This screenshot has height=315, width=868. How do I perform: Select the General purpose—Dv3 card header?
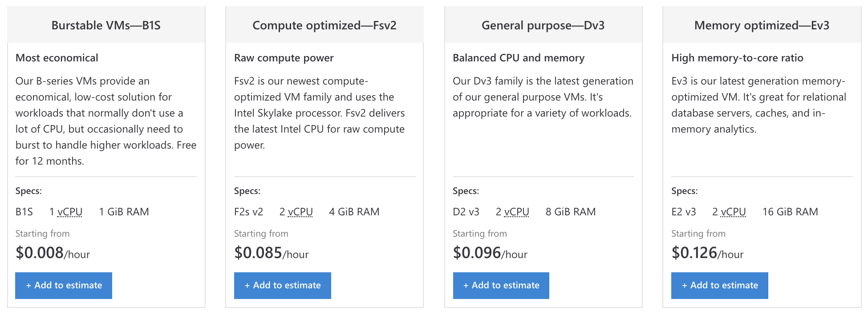[x=544, y=25]
